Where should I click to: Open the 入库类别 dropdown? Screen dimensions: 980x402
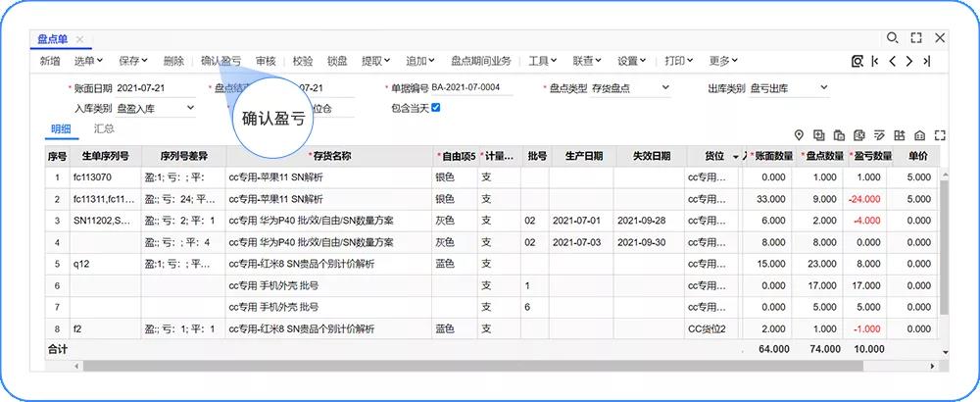[x=188, y=108]
